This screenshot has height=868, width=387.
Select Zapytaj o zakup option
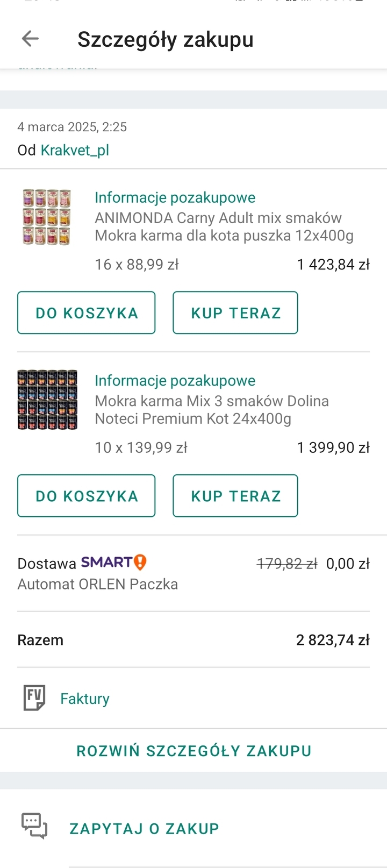coord(145,828)
